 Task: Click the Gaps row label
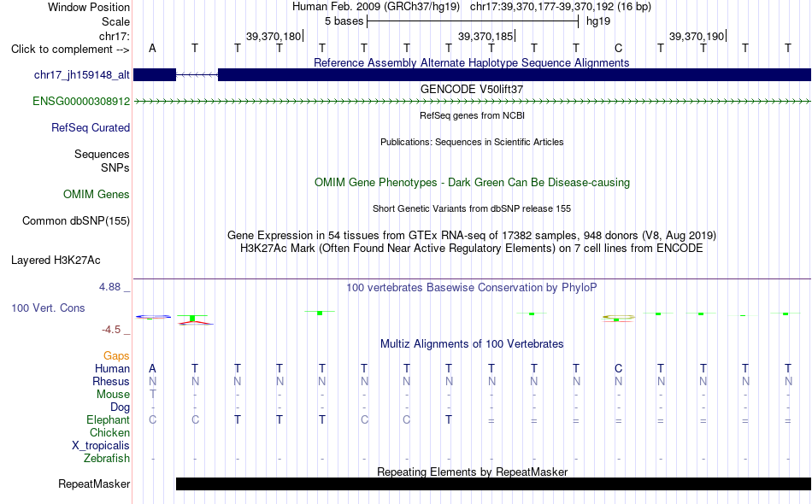pos(116,356)
